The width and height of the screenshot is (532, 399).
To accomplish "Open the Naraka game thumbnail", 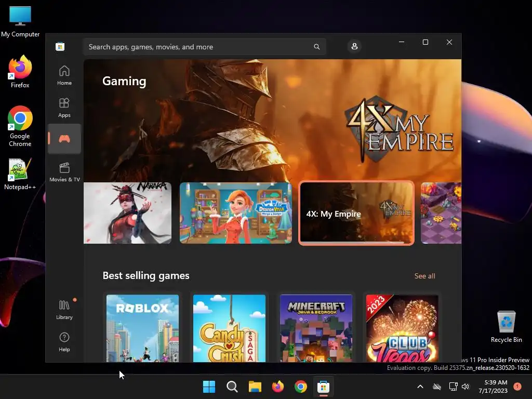I will click(128, 213).
